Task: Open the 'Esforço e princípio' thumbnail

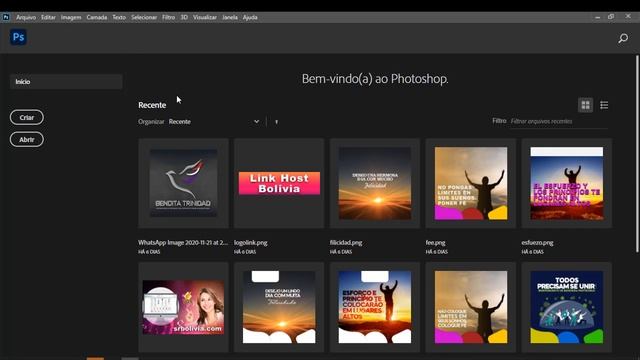Action: point(375,307)
